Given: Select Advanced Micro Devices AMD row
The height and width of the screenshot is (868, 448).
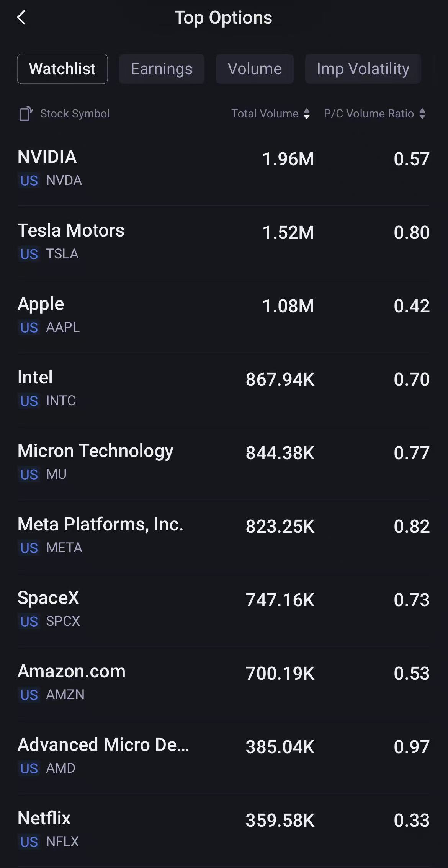Looking at the screenshot, I should point(224,757).
